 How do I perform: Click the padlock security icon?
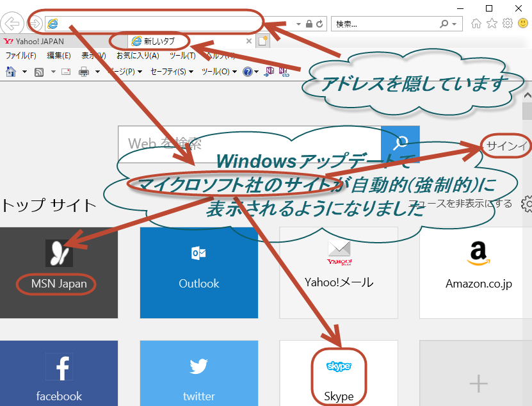tap(309, 24)
